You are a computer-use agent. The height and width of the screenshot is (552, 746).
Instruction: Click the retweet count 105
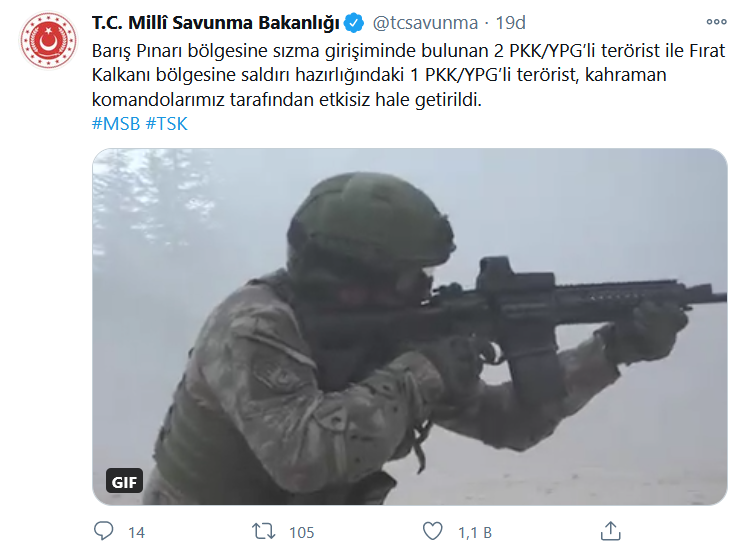[x=302, y=532]
